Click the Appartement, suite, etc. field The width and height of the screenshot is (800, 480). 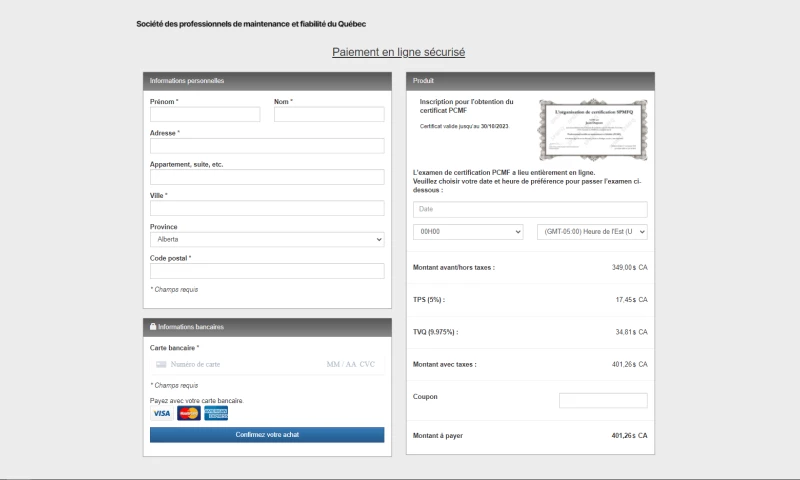tap(267, 177)
